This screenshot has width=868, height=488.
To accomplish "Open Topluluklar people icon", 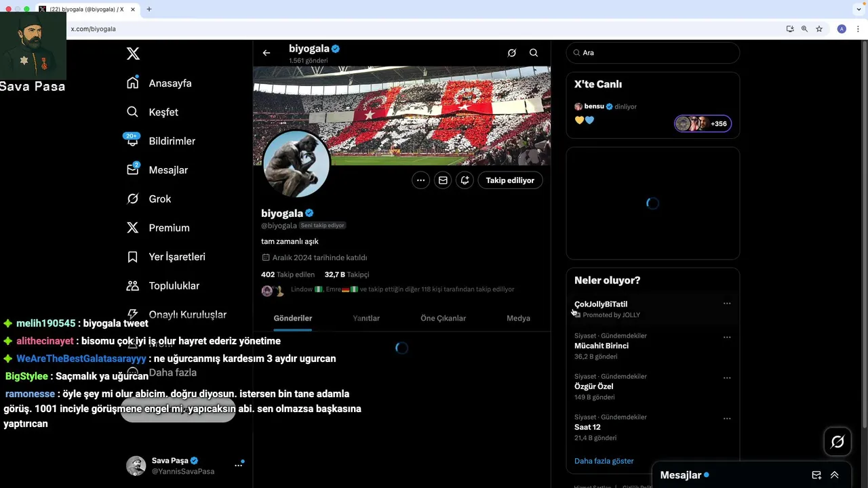I will pos(133,285).
